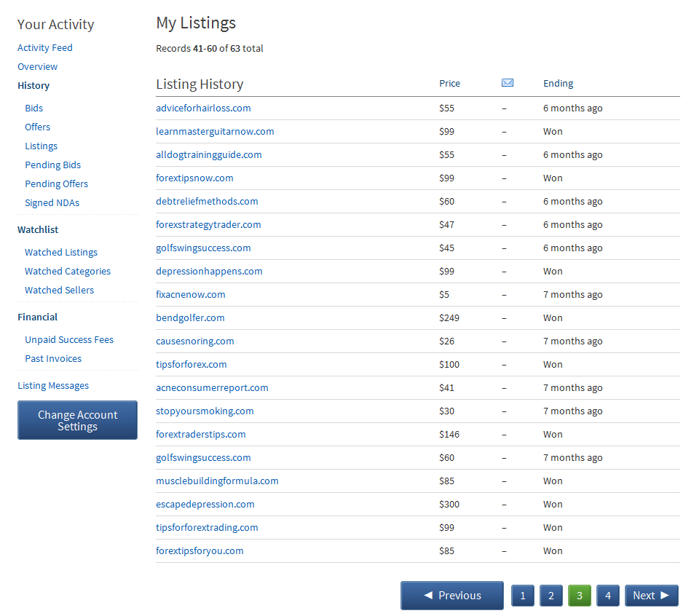Jump to page 1

pyautogui.click(x=523, y=596)
